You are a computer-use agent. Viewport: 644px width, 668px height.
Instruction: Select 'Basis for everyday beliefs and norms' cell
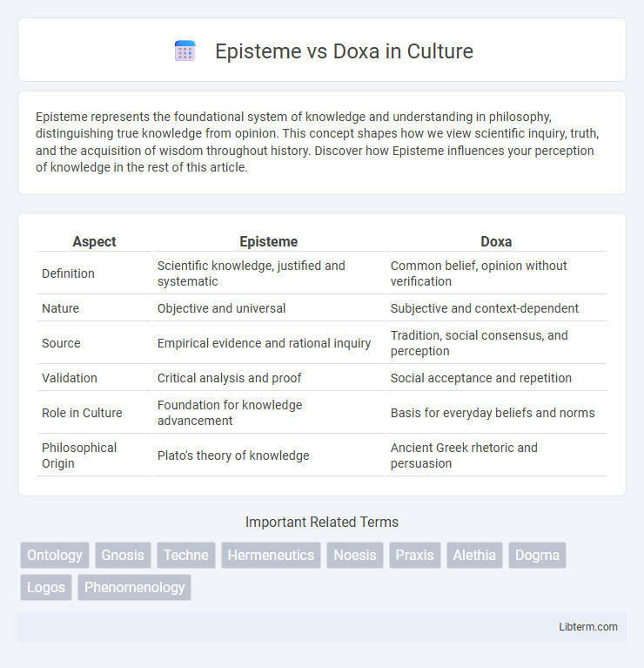pyautogui.click(x=496, y=413)
